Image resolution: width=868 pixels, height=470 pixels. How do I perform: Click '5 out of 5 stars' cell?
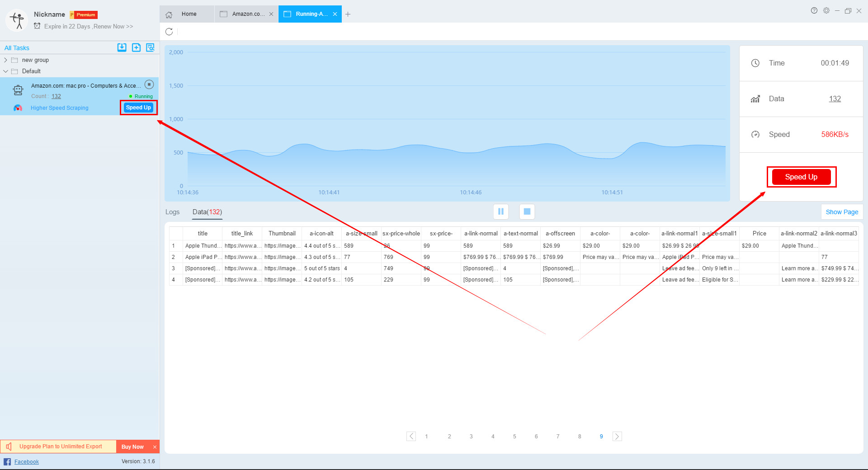(x=322, y=268)
